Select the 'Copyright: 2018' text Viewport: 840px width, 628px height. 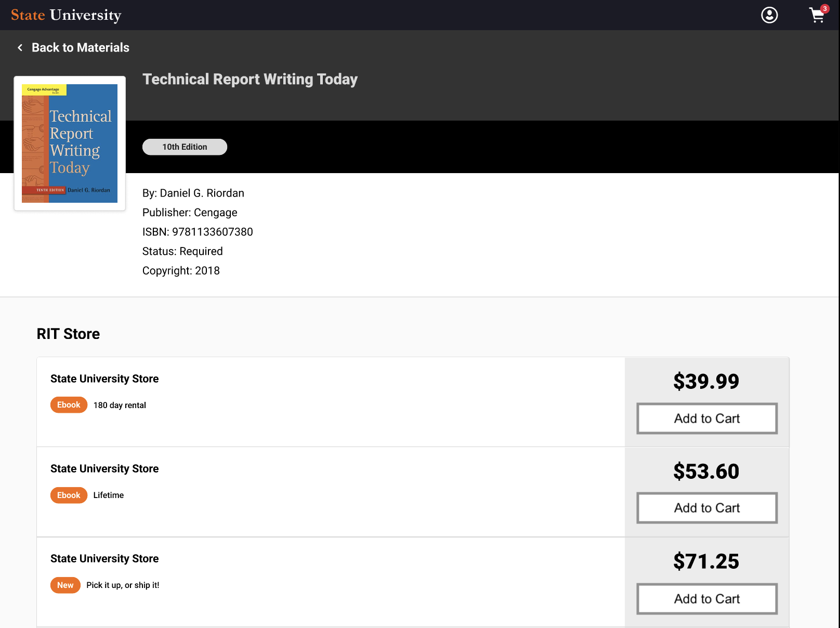(x=181, y=271)
